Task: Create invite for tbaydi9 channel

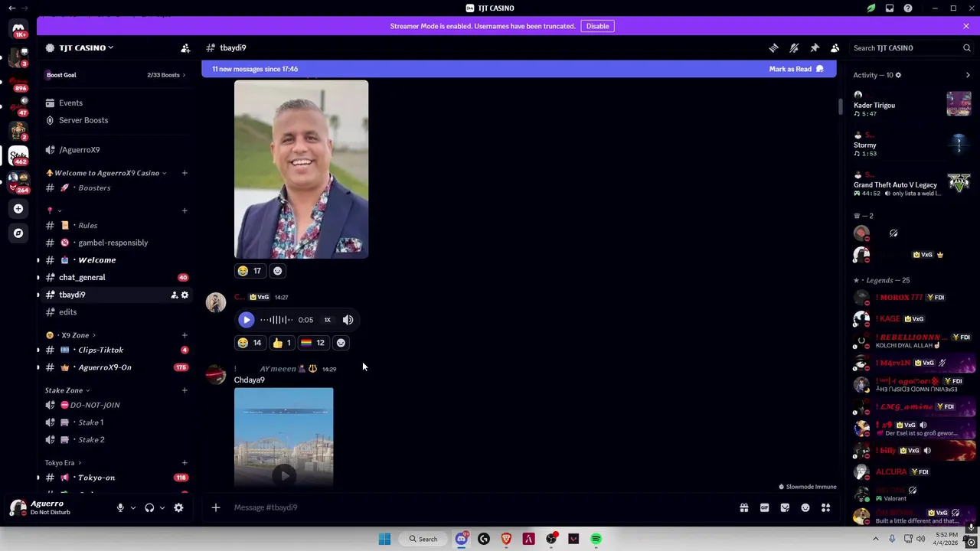Action: [174, 295]
